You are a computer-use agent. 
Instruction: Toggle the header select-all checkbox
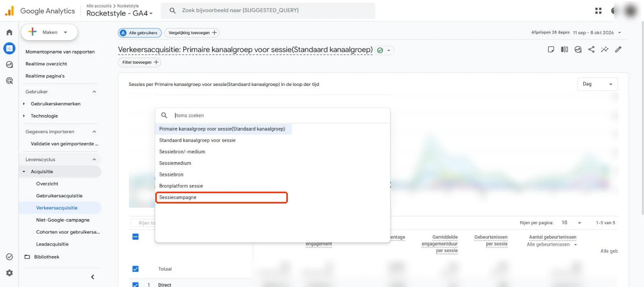(136, 237)
